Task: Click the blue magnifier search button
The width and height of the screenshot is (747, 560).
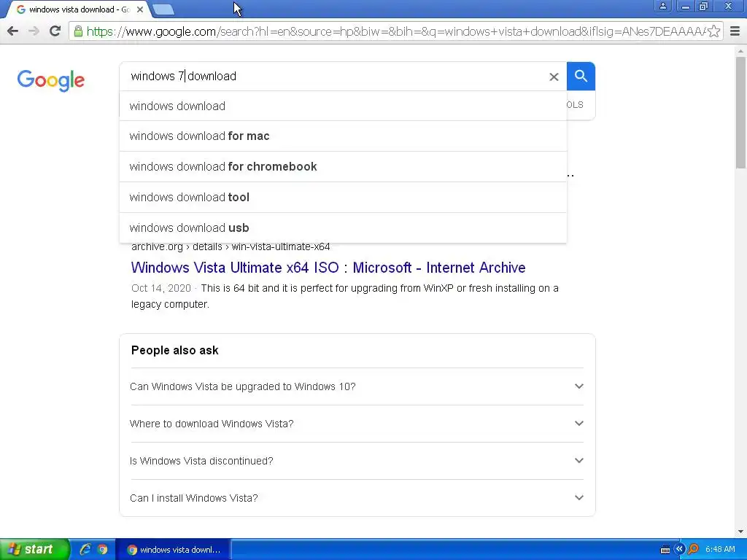Action: click(581, 76)
